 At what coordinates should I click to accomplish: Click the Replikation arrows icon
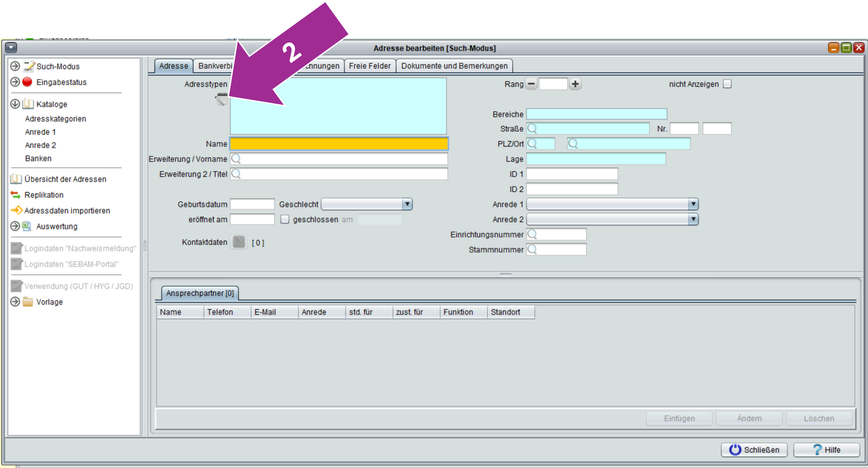[16, 195]
